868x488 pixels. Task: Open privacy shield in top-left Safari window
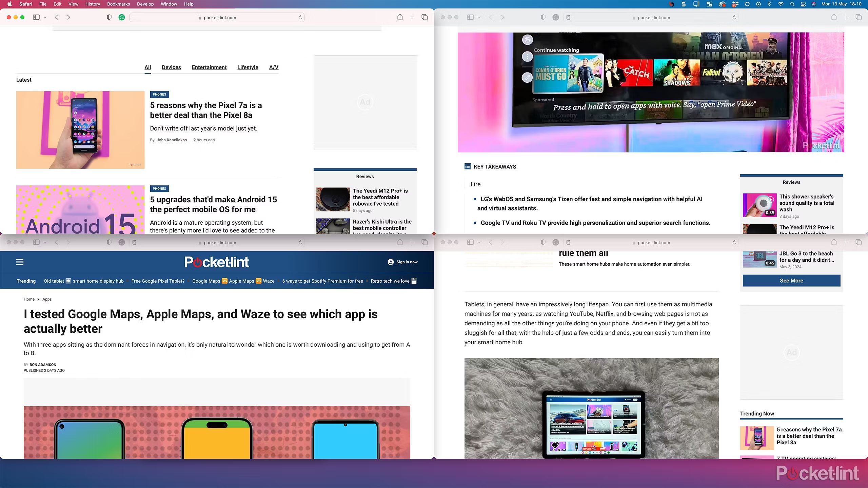[x=109, y=17]
